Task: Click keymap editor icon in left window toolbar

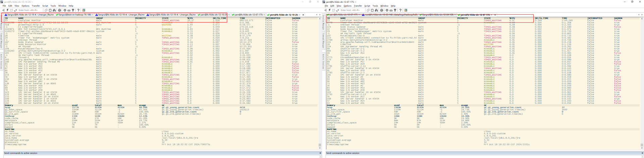Action: coord(69,10)
